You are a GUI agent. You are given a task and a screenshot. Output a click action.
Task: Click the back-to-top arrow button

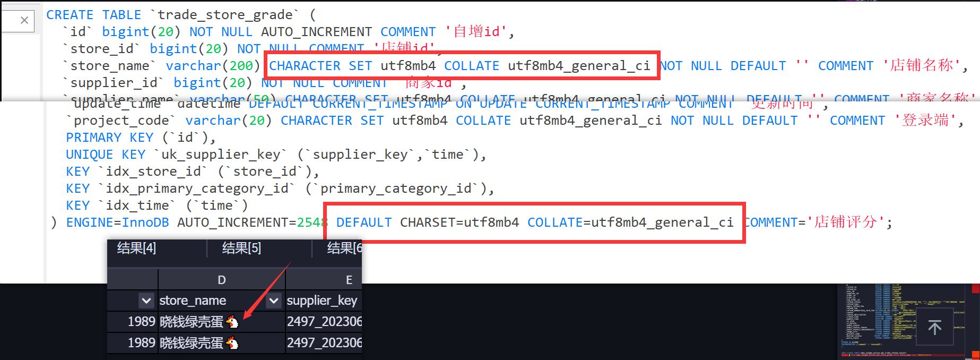934,328
